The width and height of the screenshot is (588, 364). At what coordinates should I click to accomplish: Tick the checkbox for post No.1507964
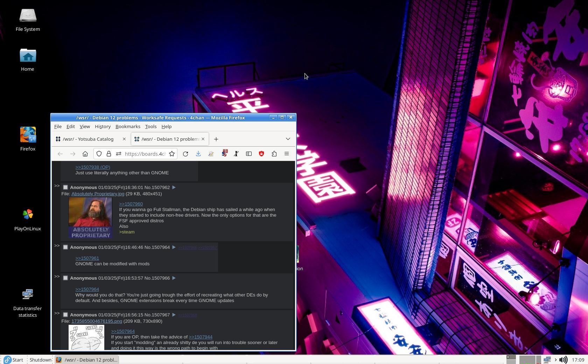(65, 247)
